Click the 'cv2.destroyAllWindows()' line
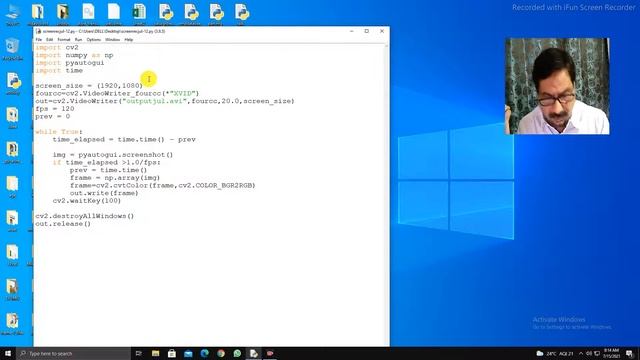The height and width of the screenshot is (360, 640). (x=84, y=216)
